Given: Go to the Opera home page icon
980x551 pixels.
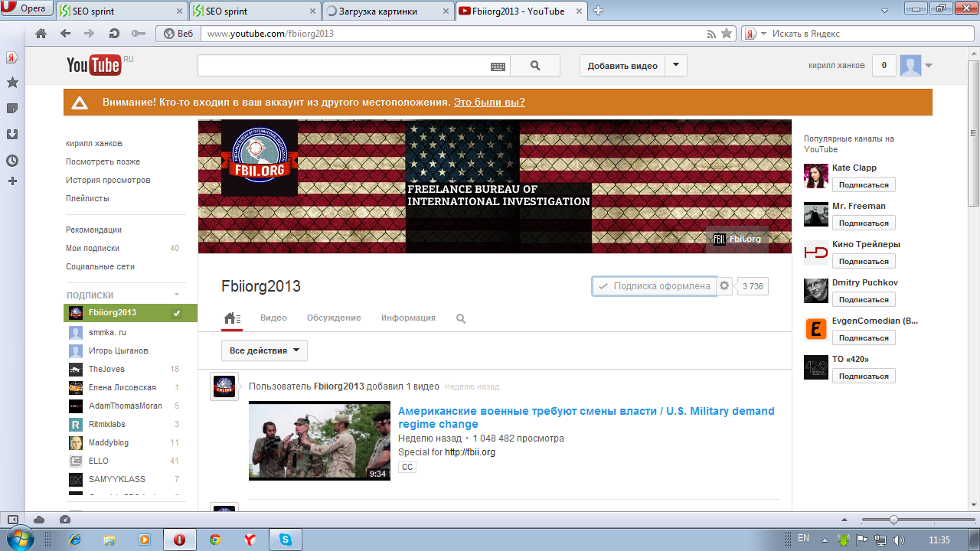Looking at the screenshot, I should tap(41, 34).
